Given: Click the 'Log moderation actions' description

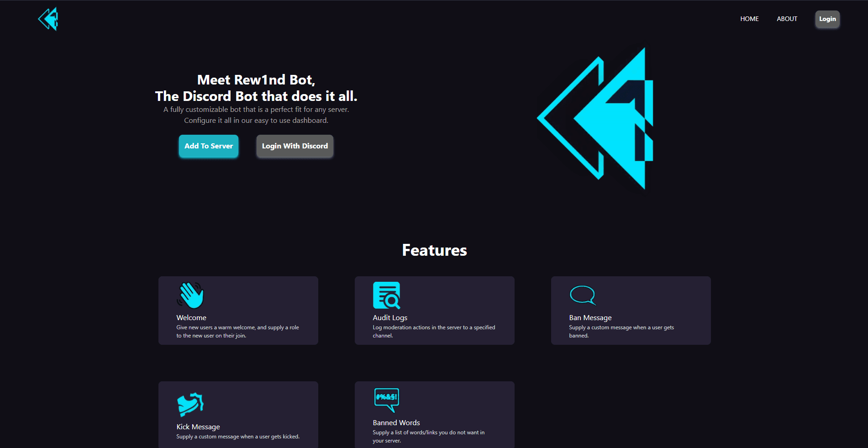Looking at the screenshot, I should 434,332.
